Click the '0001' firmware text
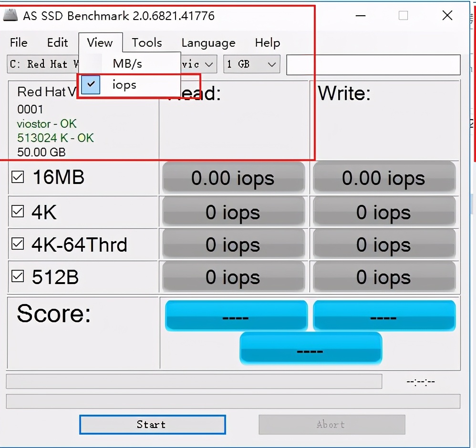This screenshot has width=476, height=448. pyautogui.click(x=30, y=109)
